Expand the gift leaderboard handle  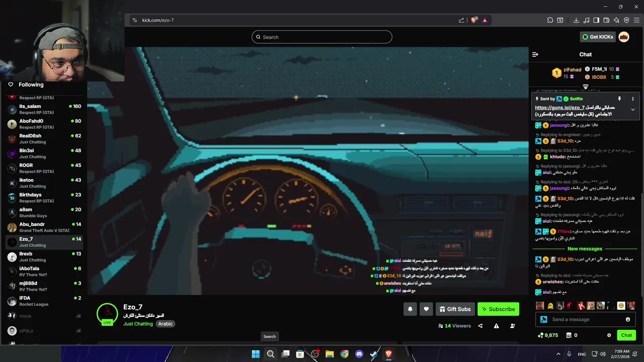[x=586, y=87]
